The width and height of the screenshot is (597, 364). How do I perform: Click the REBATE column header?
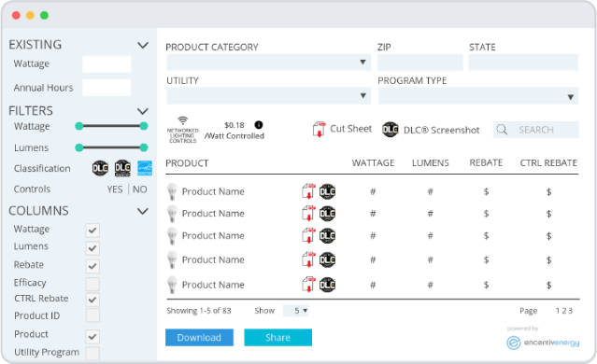(486, 162)
